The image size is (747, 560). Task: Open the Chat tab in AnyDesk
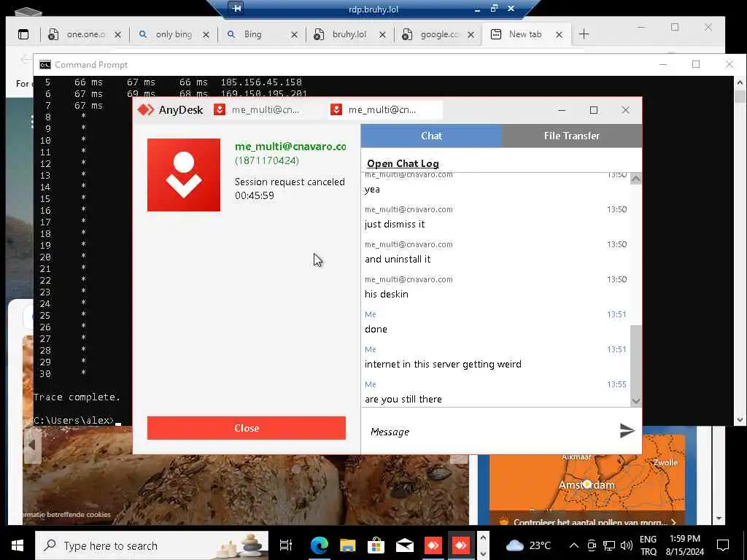coord(431,136)
